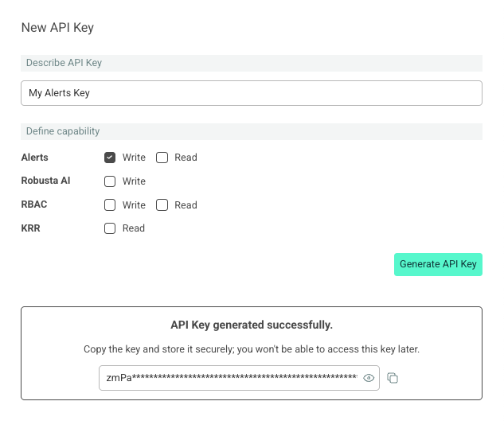Click the Describe API Key section header
Image resolution: width=504 pixels, height=444 pixels.
(x=252, y=63)
